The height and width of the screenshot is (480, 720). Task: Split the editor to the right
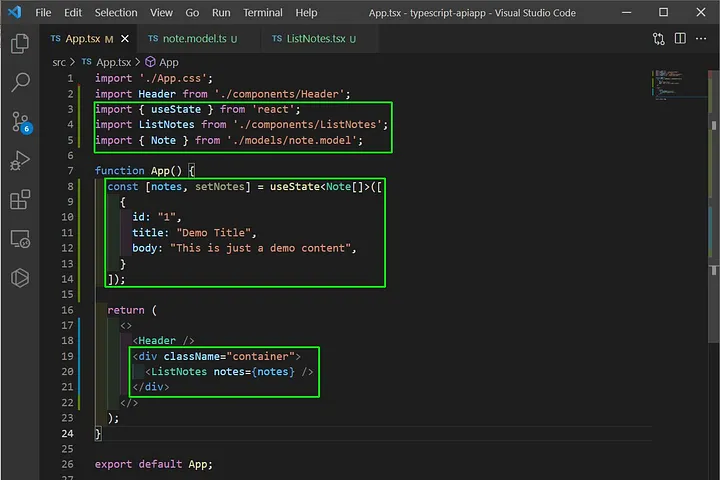pyautogui.click(x=680, y=39)
